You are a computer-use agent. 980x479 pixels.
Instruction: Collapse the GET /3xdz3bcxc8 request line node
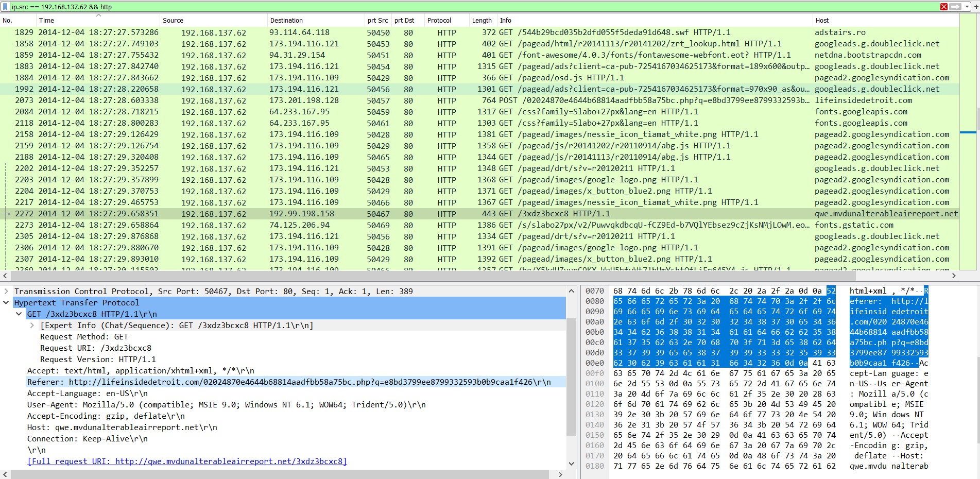19,314
